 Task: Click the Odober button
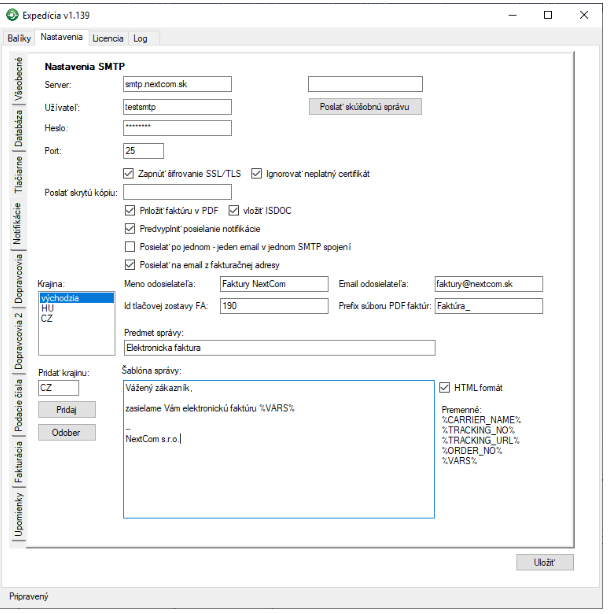tap(67, 432)
